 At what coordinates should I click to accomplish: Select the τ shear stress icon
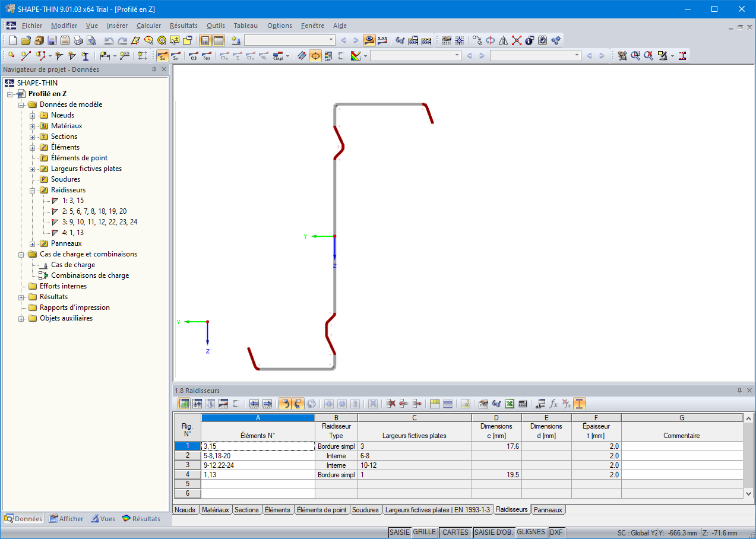(238, 56)
